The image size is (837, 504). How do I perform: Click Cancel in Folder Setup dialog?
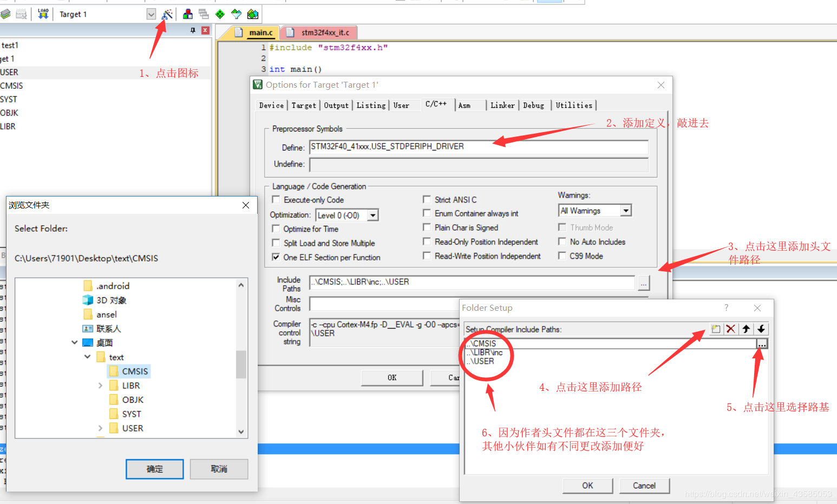(x=644, y=486)
